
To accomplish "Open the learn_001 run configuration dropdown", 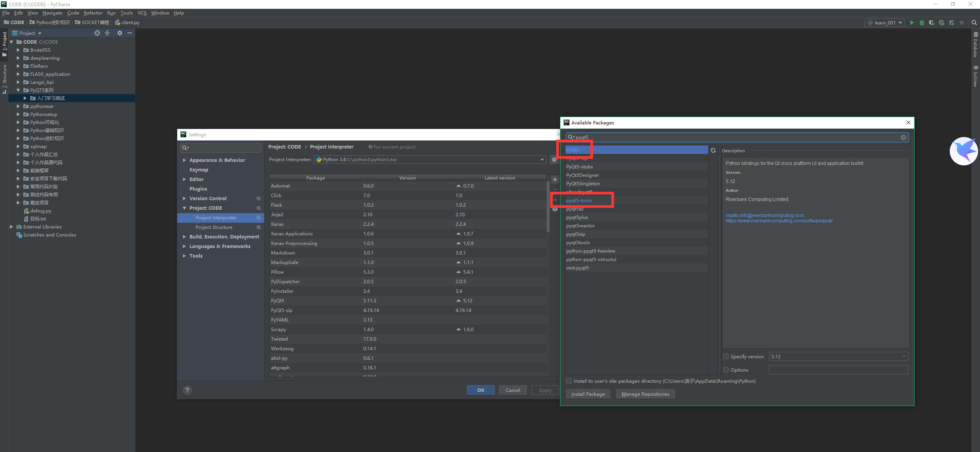I will [884, 23].
